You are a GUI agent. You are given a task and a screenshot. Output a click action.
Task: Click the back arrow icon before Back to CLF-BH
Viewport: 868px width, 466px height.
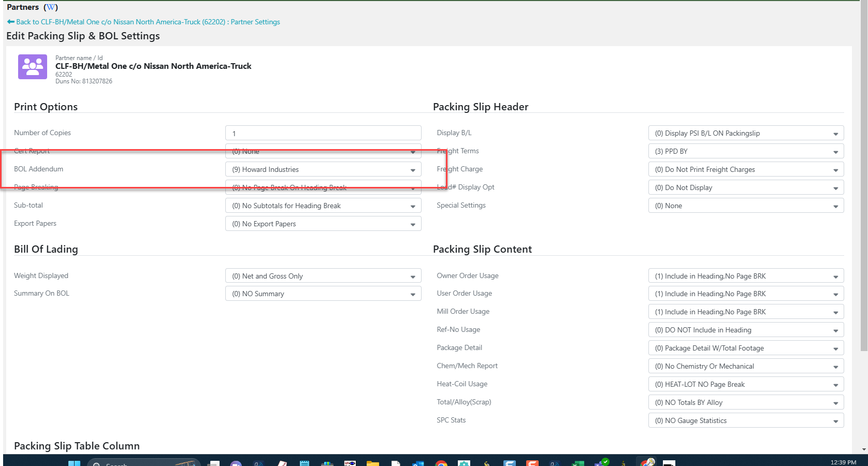(x=11, y=22)
